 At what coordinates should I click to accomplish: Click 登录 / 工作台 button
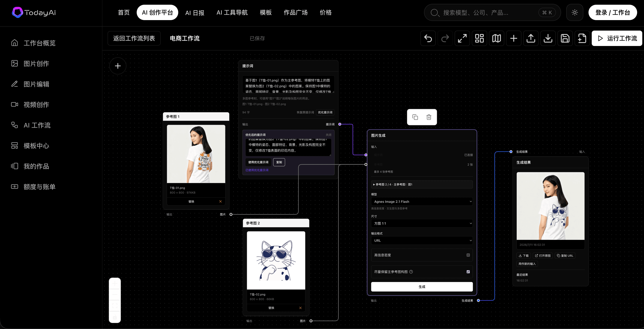(x=613, y=12)
